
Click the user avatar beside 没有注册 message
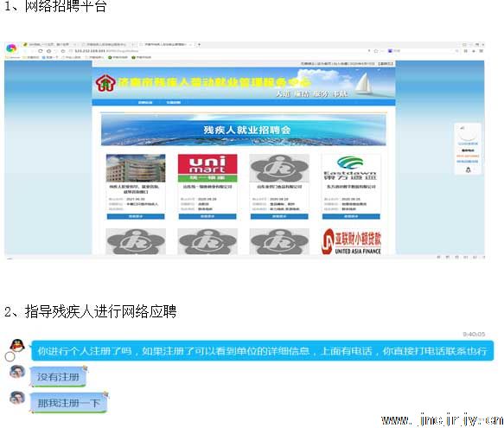pos(17,372)
